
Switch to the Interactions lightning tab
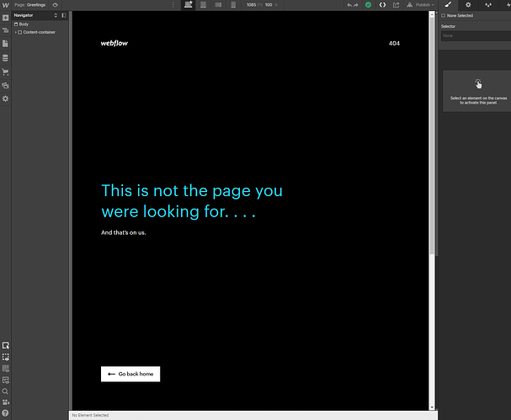pyautogui.click(x=507, y=5)
